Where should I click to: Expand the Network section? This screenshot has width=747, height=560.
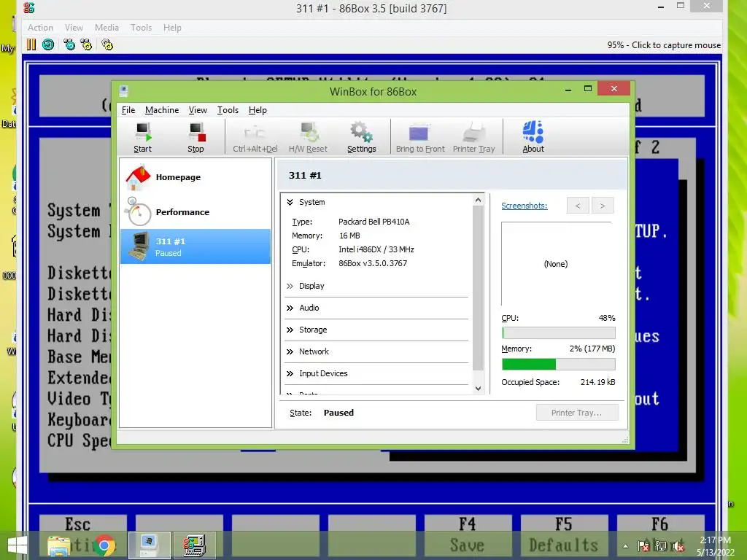coord(290,352)
